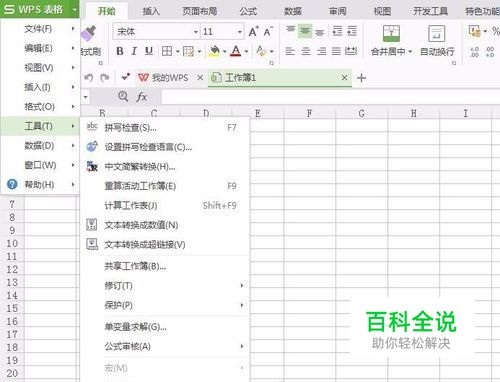The height and width of the screenshot is (382, 500).
Task: Switch to the 公式 ribbon tab
Action: (x=248, y=11)
